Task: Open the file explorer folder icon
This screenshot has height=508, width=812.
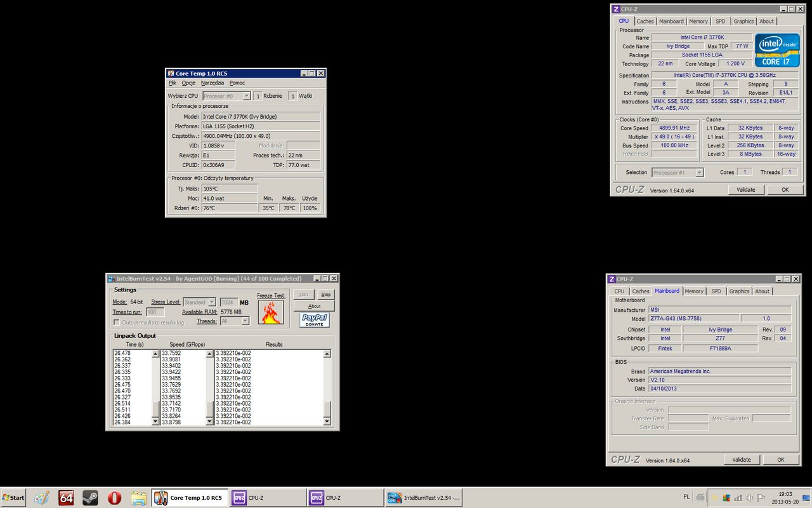Action: [x=138, y=498]
